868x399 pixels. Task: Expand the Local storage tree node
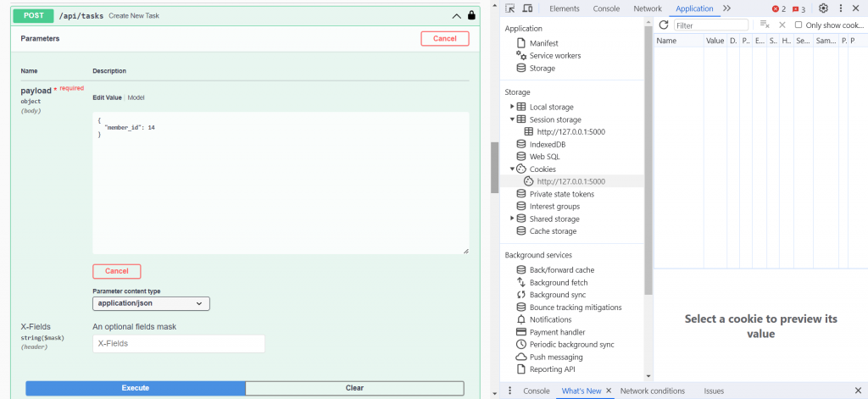pos(512,107)
